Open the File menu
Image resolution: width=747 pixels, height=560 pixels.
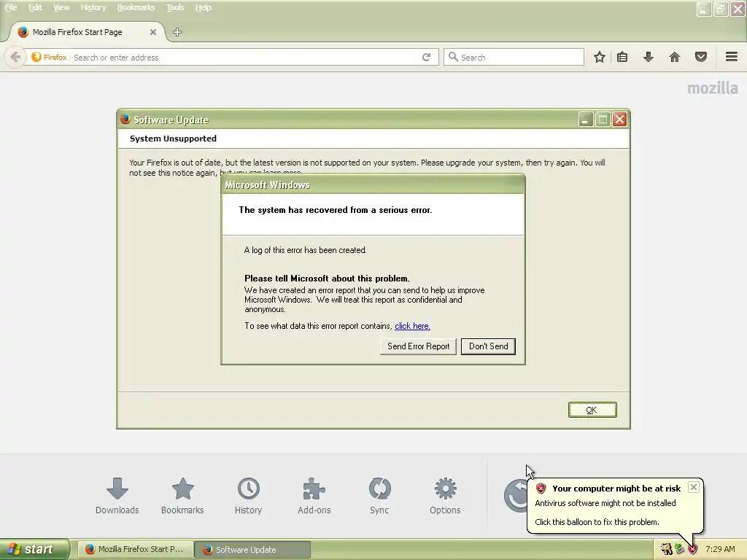click(11, 7)
